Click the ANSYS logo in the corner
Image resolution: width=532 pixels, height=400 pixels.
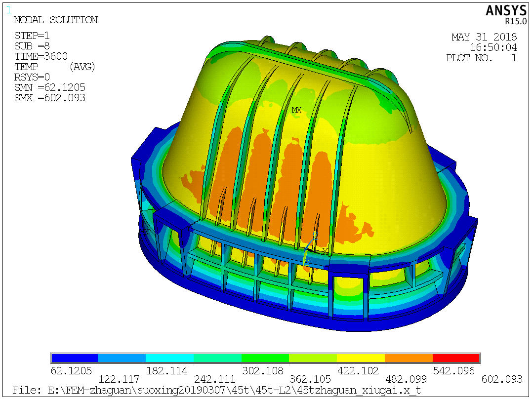click(x=507, y=11)
